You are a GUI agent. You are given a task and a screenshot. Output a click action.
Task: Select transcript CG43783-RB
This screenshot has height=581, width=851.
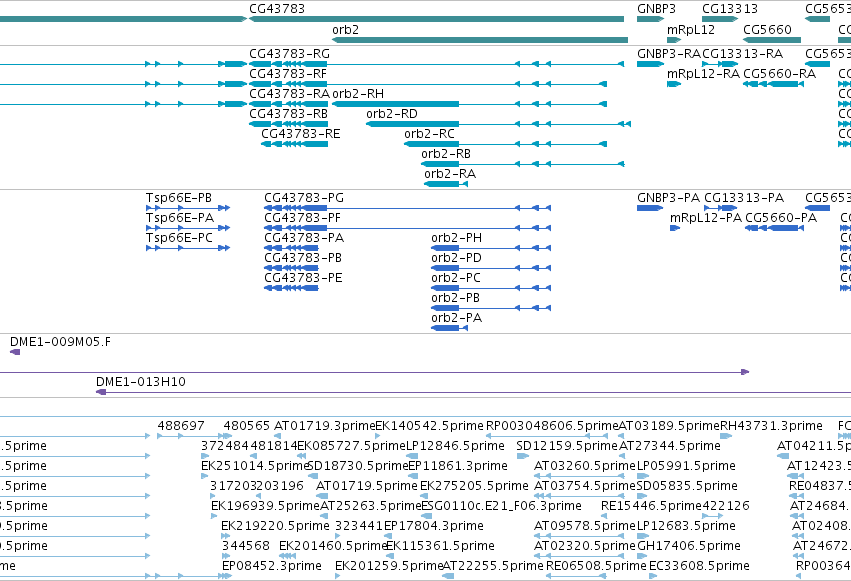click(x=288, y=114)
